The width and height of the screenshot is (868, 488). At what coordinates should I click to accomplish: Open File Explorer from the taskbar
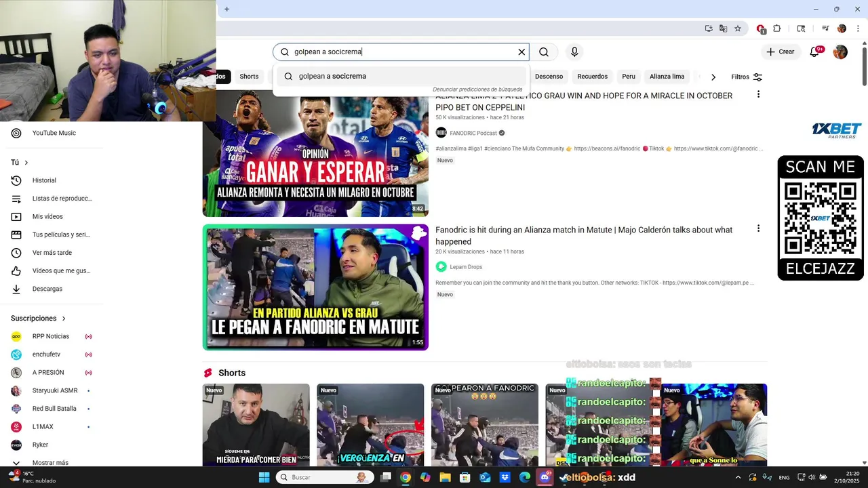click(x=445, y=477)
